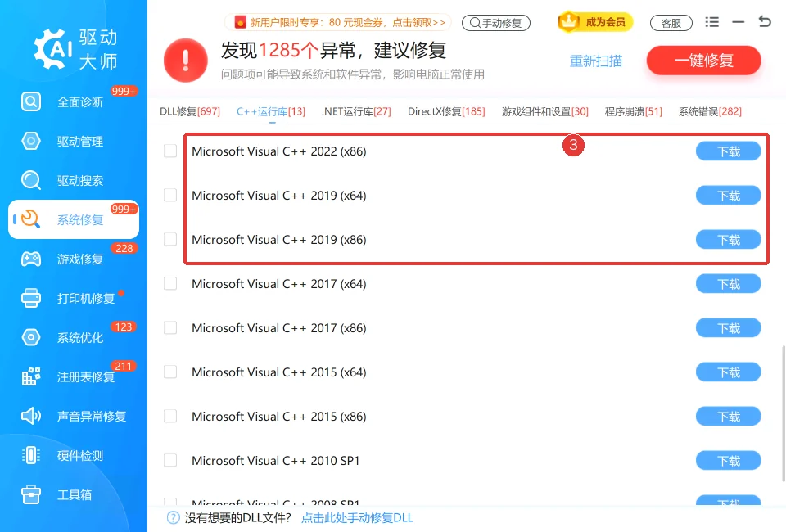The width and height of the screenshot is (786, 532).
Task: Check Microsoft Visual C++ 2017 (x86) checkbox
Action: 170,327
